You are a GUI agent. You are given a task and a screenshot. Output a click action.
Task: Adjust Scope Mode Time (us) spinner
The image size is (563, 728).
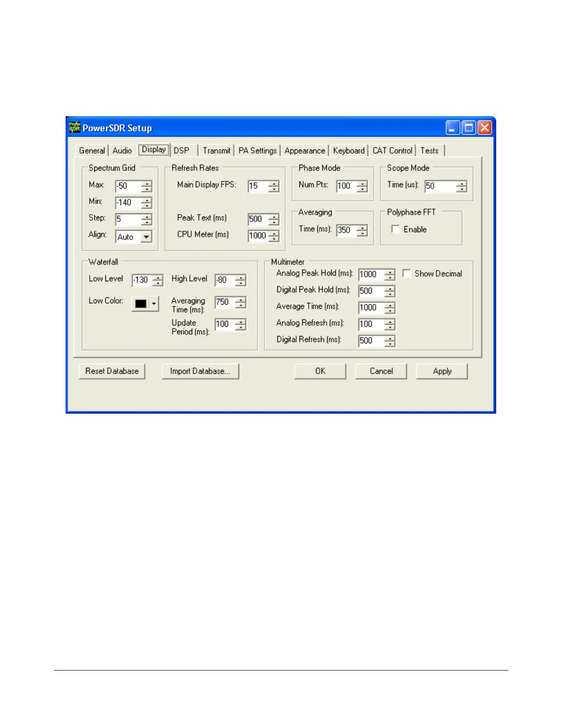461,186
